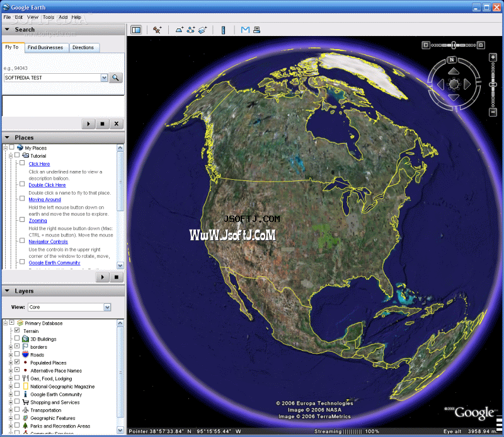504x437 pixels.
Task: Click the borders layer flag icon
Action: (x=25, y=347)
